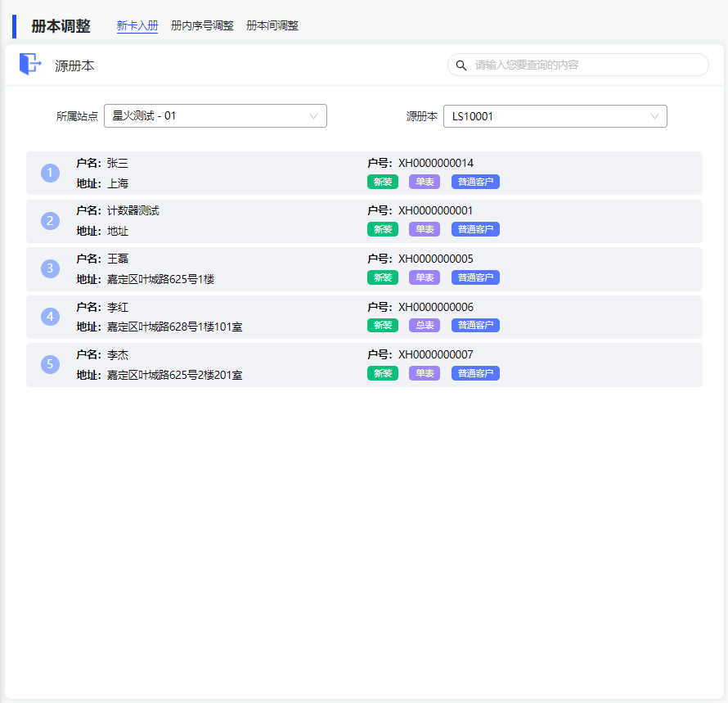Click the 单表 tag for XH0000000001

425,229
